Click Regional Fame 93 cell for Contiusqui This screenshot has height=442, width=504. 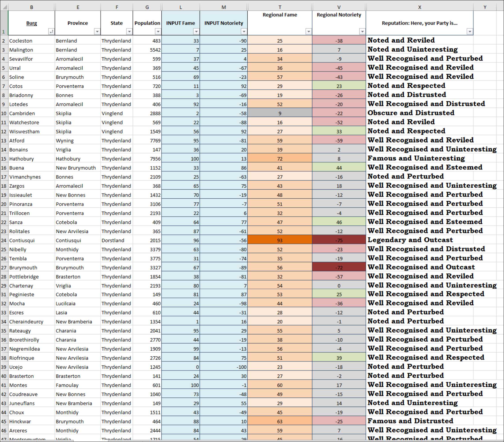[280, 241]
